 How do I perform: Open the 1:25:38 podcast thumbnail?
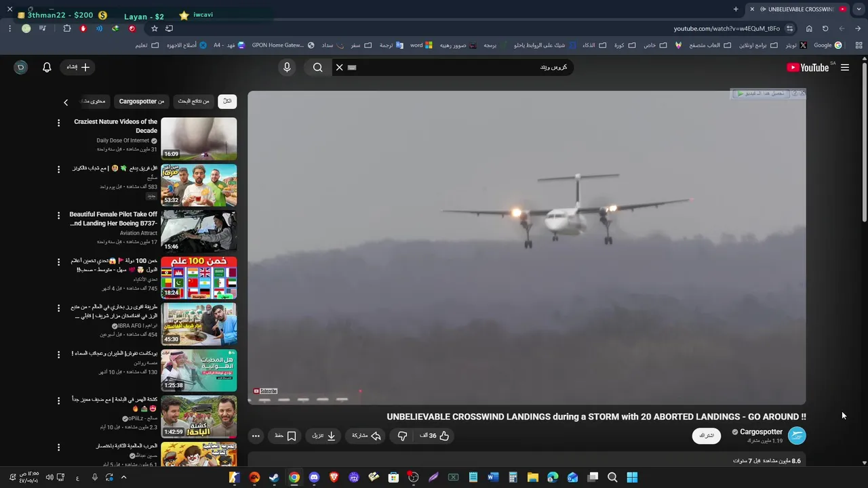[199, 370]
